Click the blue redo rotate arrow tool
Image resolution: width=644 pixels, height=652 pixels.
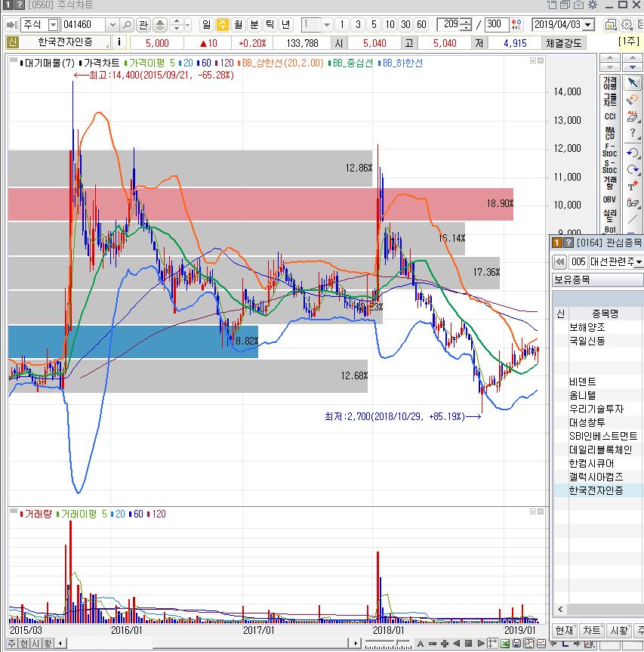[633, 169]
